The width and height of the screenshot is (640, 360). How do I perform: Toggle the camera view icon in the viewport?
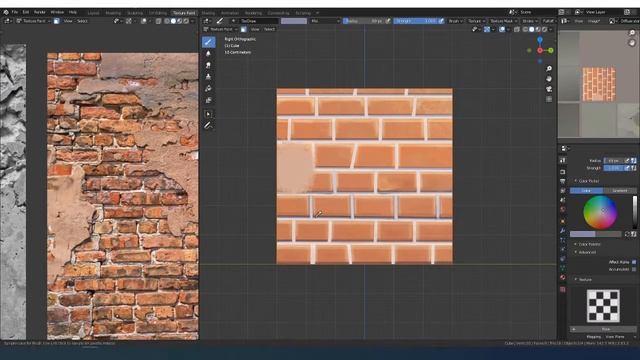tap(549, 89)
